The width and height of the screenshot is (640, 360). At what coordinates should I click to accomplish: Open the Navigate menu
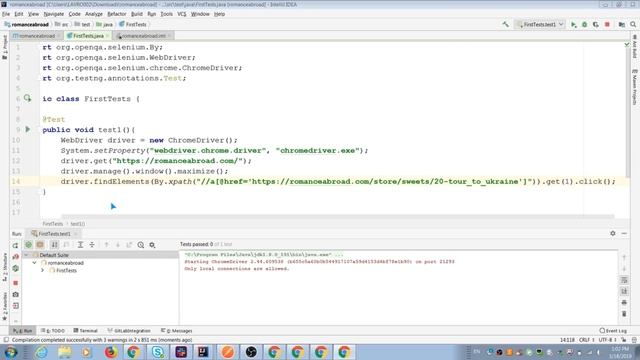pyautogui.click(x=53, y=14)
